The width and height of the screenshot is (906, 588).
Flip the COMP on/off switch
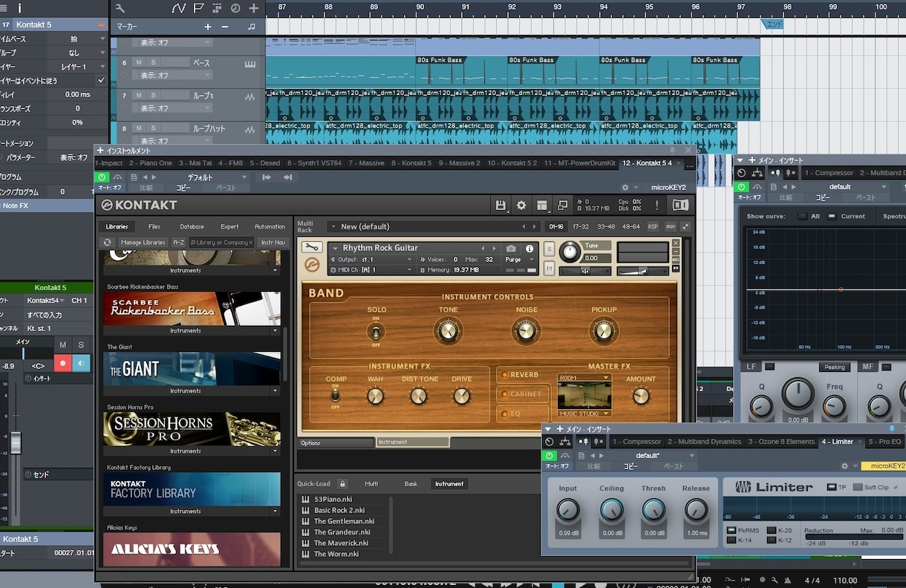pos(336,396)
